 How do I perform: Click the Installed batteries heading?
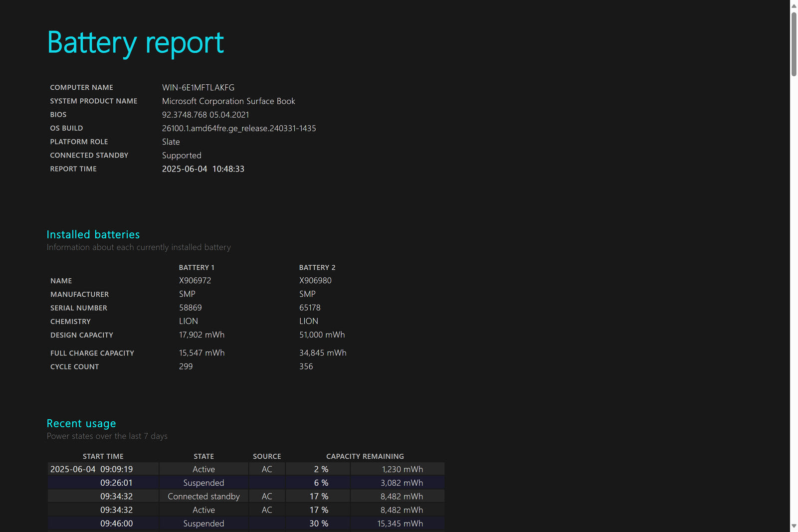click(93, 234)
